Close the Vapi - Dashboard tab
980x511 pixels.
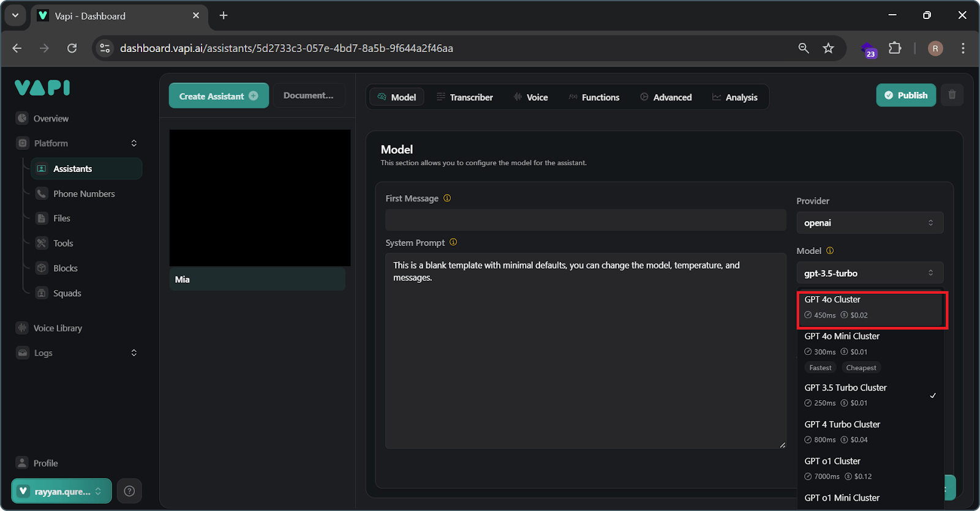tap(196, 15)
